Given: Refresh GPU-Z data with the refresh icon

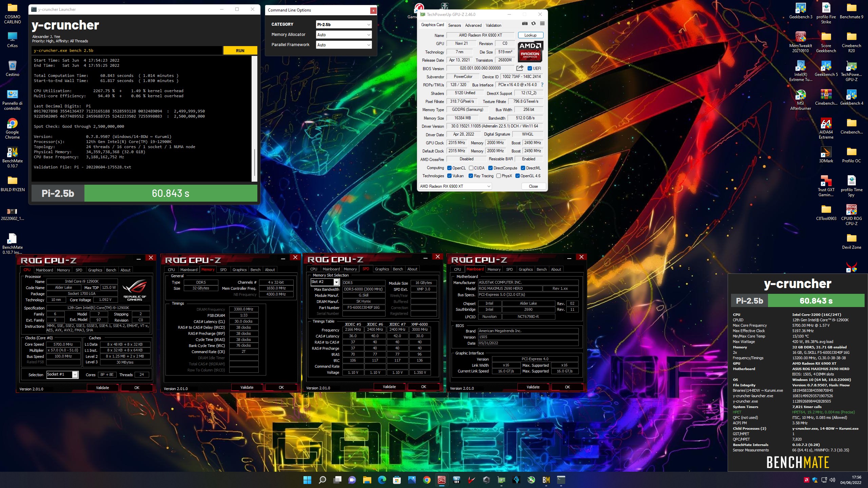Looking at the screenshot, I should pos(533,23).
